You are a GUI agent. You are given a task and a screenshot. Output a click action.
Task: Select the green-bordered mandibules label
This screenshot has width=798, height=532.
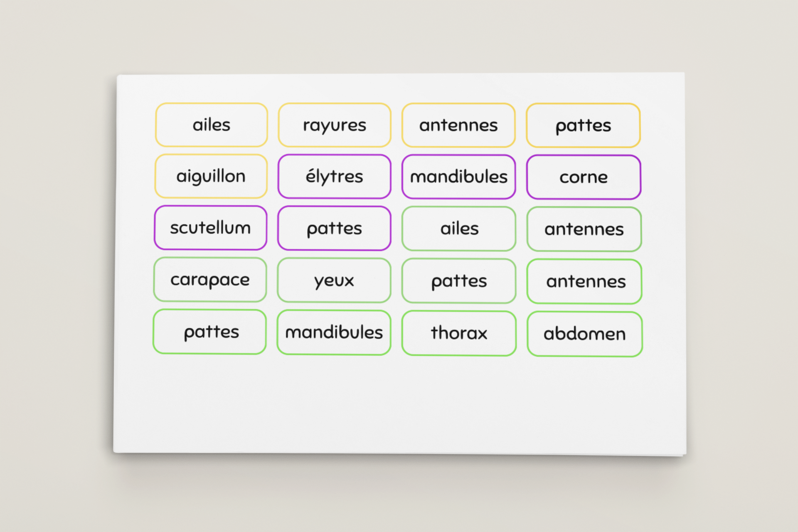pos(334,332)
